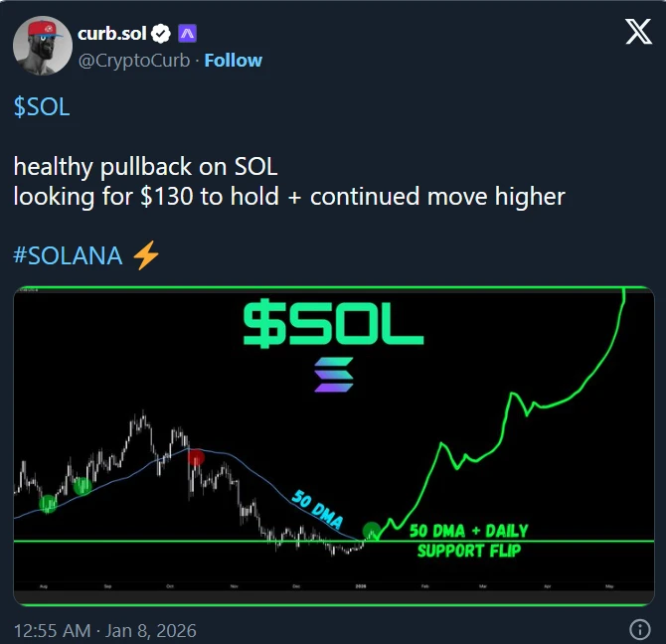Click the lightning bolt emoji
Viewport: 666px width, 644px height.
145,255
